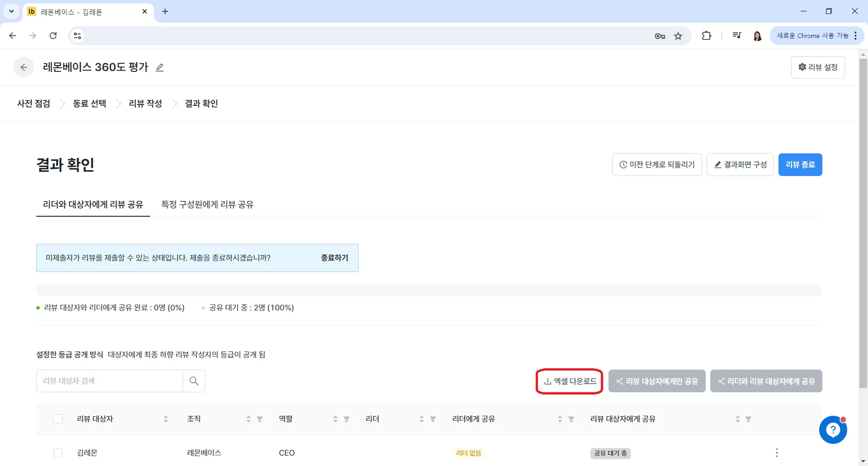Focus the 리뷰 대상자 검색 input field

[x=109, y=381]
